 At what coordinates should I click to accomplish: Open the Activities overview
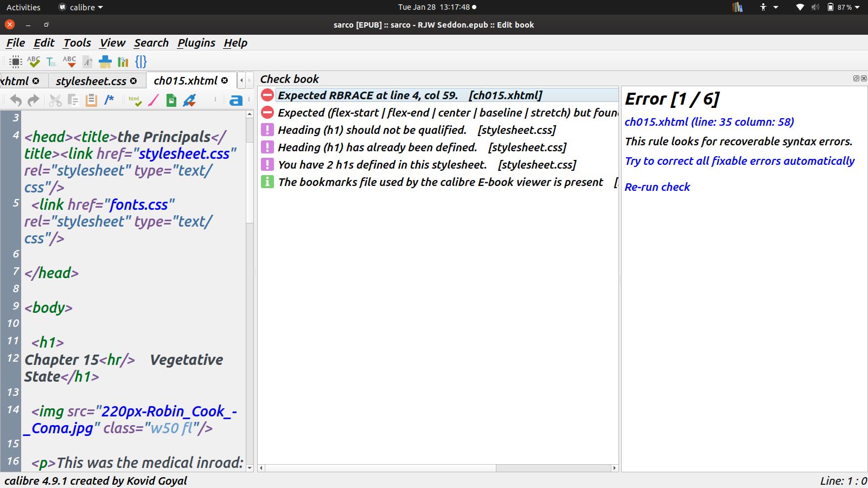click(23, 7)
